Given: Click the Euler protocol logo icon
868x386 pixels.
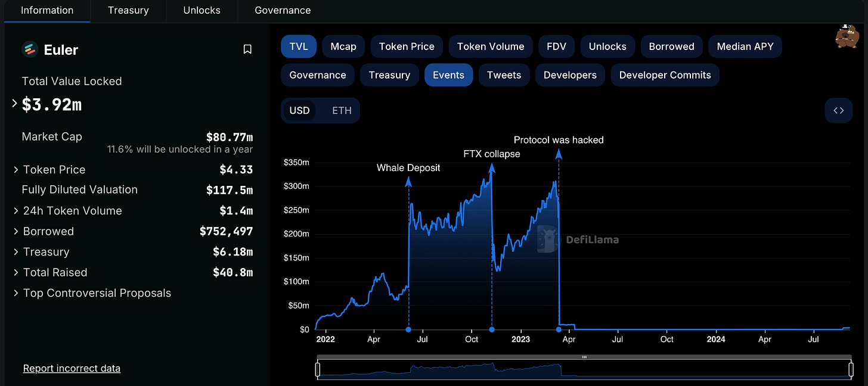Looking at the screenshot, I should tap(30, 49).
